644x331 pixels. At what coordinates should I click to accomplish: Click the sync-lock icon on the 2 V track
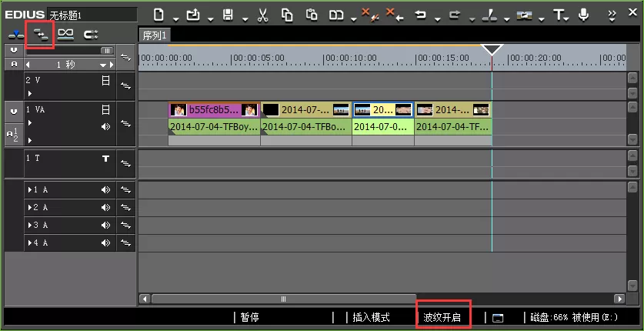click(125, 86)
